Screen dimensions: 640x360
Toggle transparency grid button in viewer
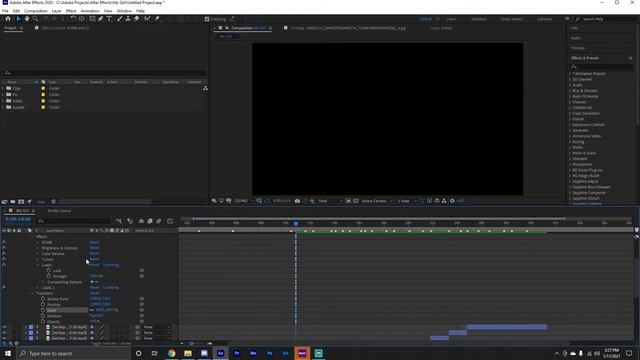coord(356,201)
